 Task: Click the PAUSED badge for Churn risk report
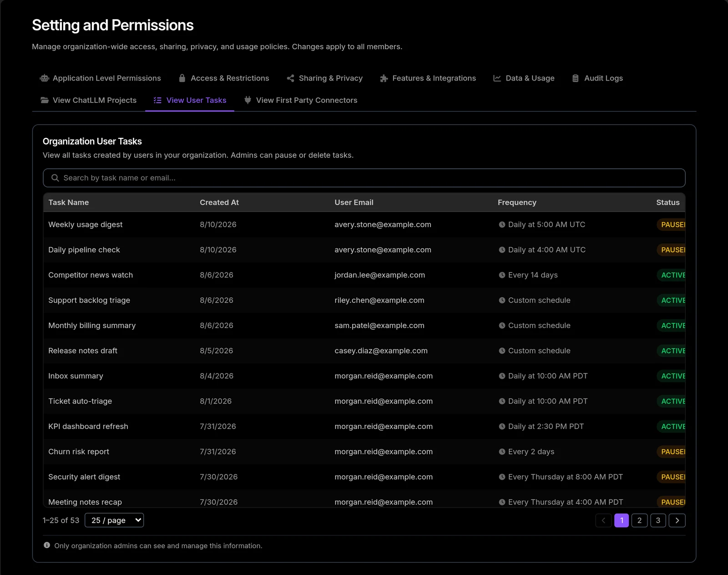click(671, 452)
